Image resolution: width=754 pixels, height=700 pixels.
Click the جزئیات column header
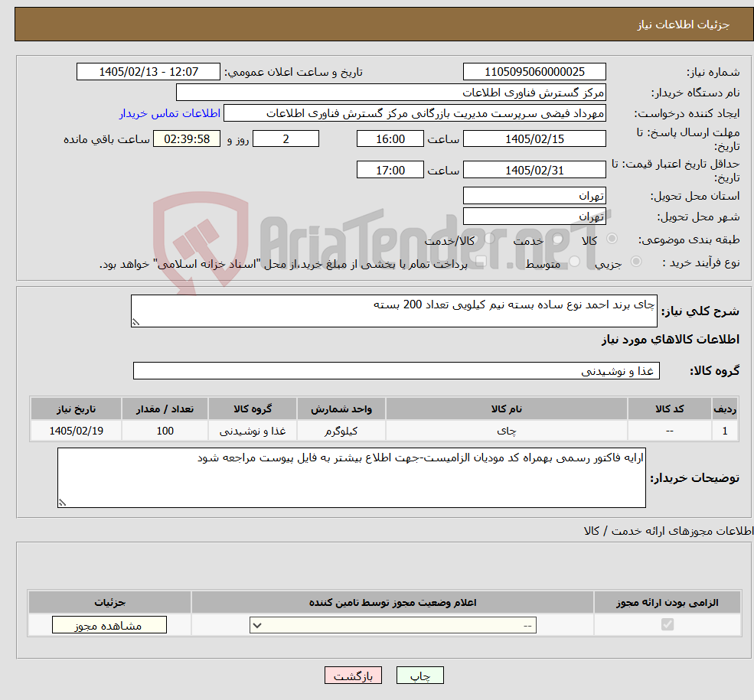coord(109,603)
